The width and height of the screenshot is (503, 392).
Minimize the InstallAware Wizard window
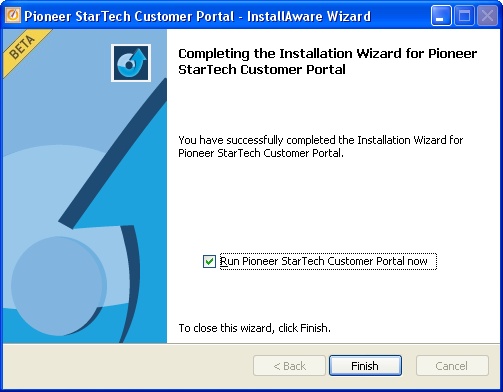coord(441,16)
